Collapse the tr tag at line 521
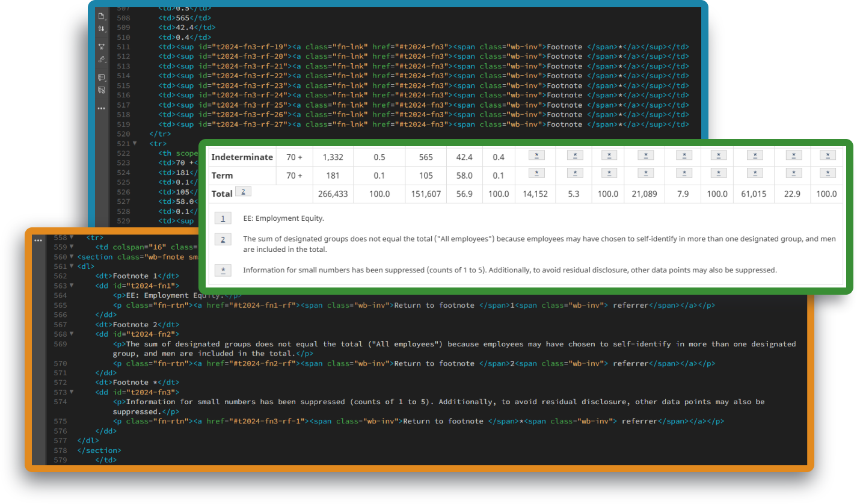The height and width of the screenshot is (504, 857). 135,144
